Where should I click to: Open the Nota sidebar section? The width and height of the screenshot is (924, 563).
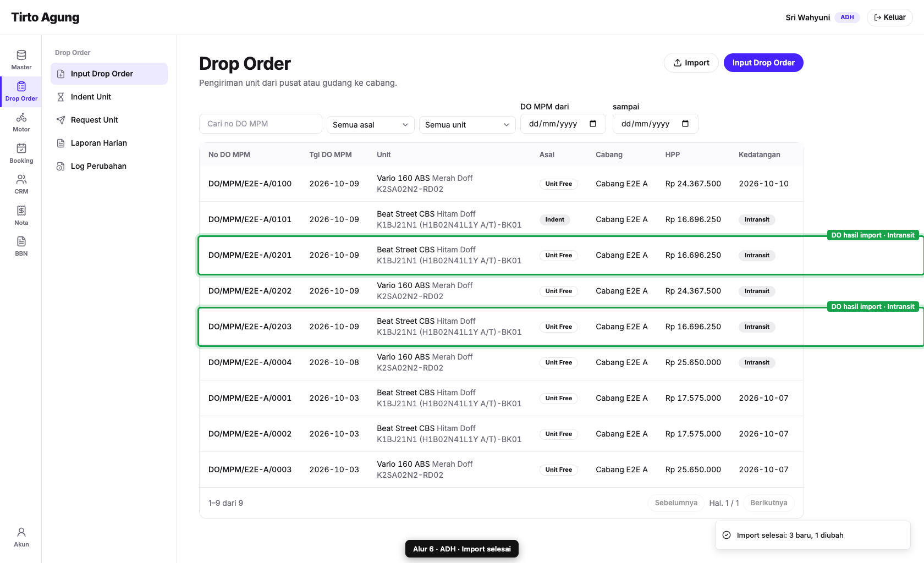(x=21, y=216)
